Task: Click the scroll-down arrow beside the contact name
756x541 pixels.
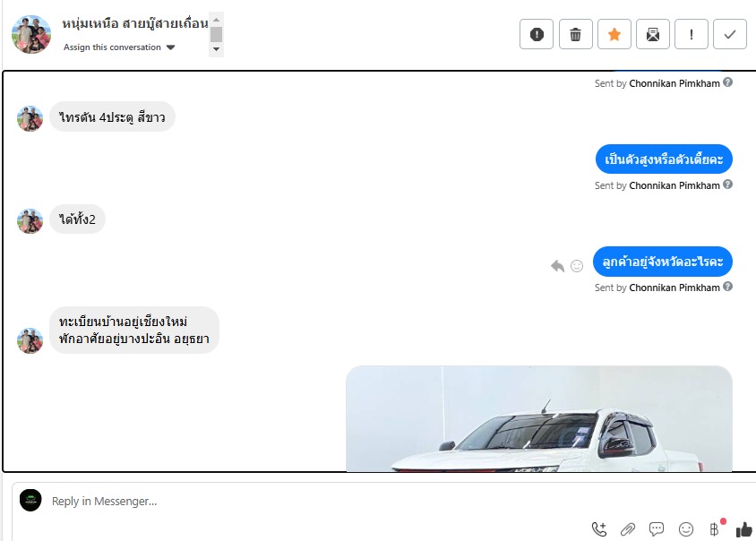Action: pos(217,49)
